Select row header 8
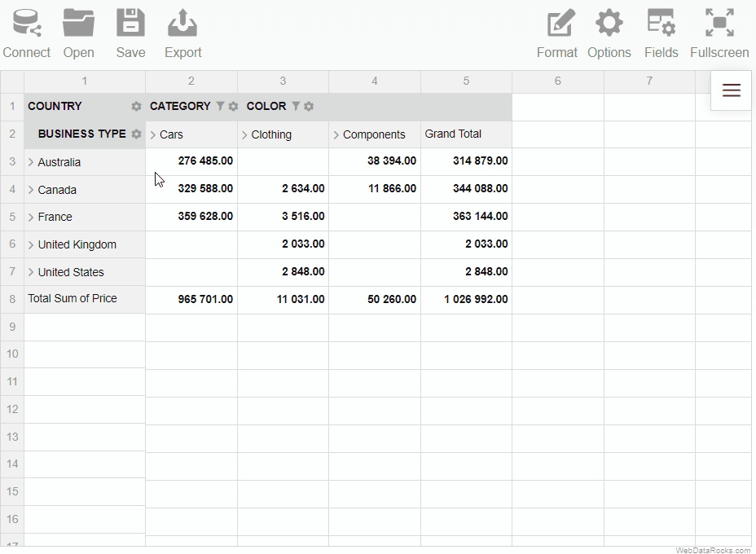 (x=12, y=300)
